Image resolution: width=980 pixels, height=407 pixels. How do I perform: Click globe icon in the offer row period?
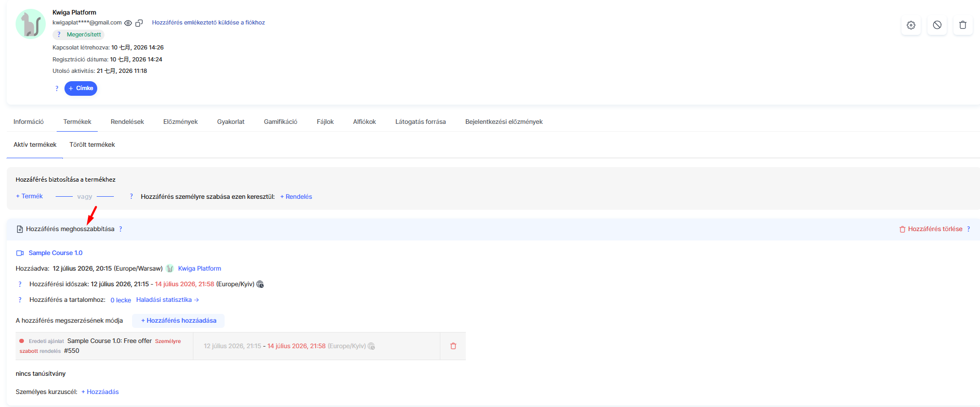pyautogui.click(x=371, y=346)
